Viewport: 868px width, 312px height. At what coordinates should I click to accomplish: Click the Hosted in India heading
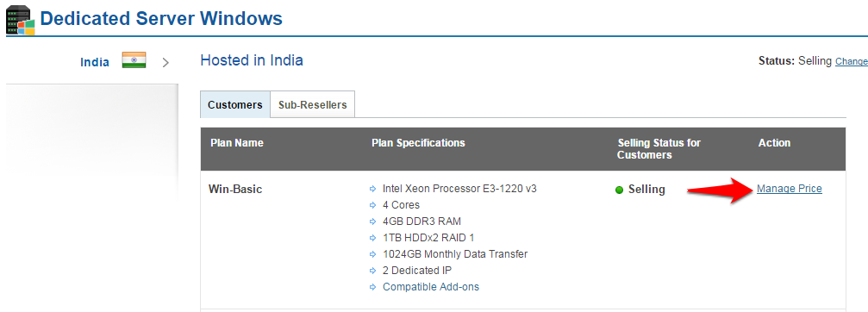pyautogui.click(x=252, y=60)
